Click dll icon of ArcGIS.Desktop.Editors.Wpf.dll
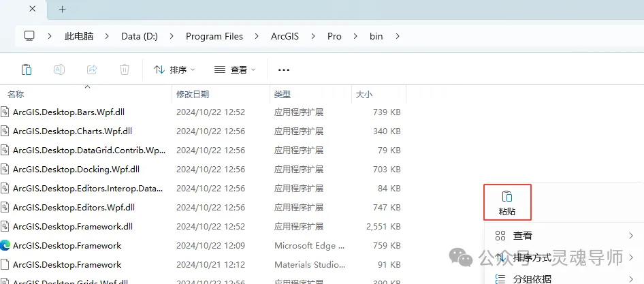Screen dimensions: 644x284 pyautogui.click(x=5, y=208)
